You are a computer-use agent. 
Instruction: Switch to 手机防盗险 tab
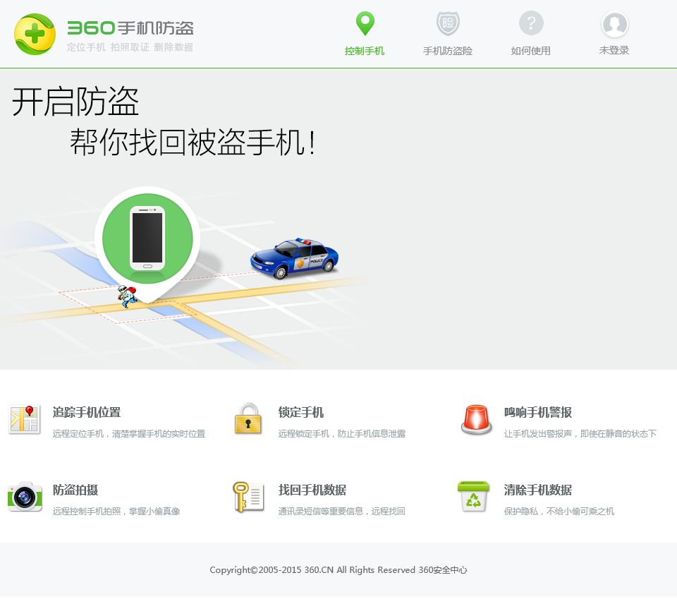(448, 51)
